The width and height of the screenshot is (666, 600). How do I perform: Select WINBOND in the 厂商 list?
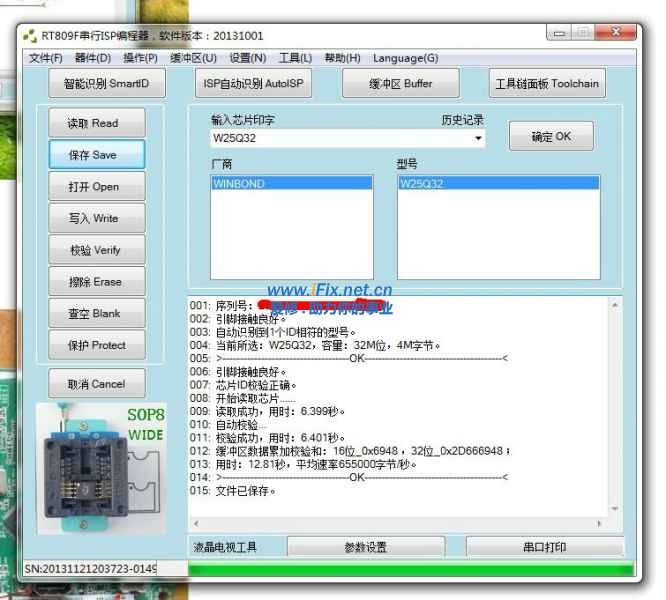(x=291, y=184)
